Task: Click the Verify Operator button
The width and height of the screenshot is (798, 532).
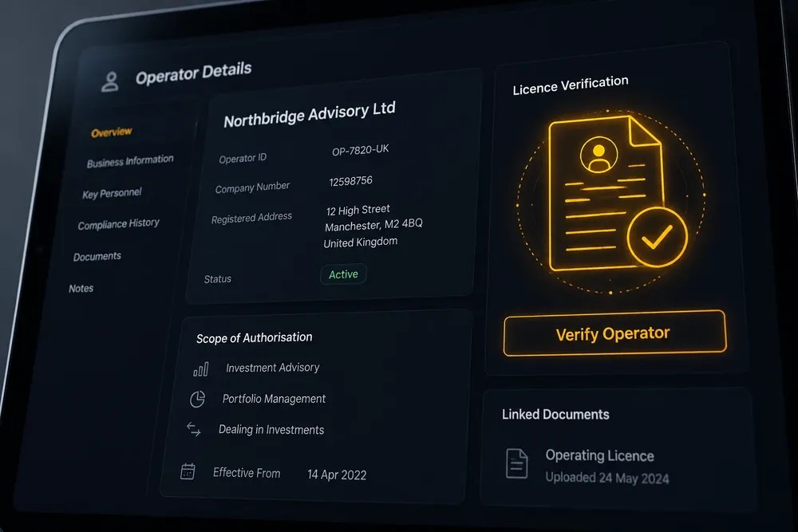Action: pyautogui.click(x=614, y=333)
